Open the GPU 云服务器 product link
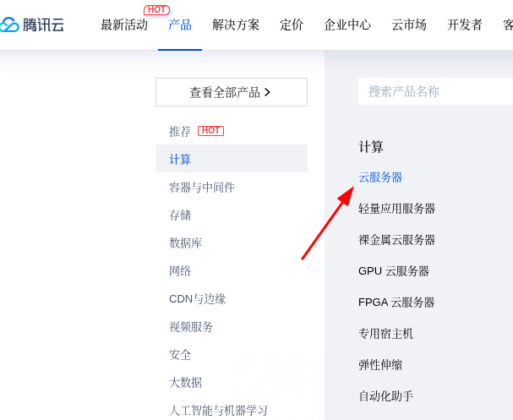 pos(394,270)
